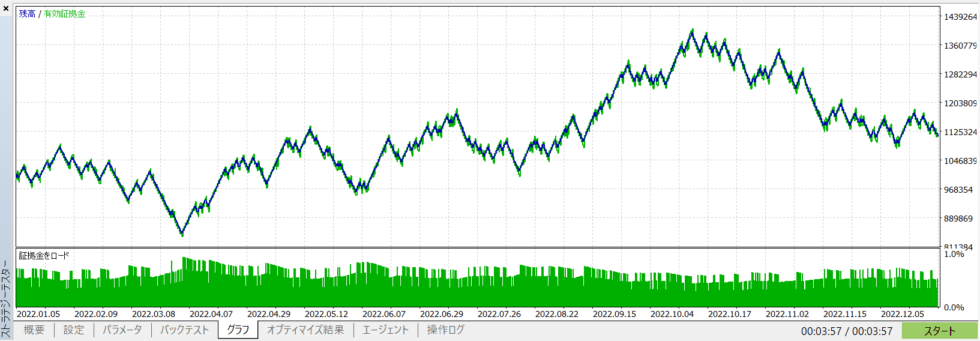Click the 1.0% deposit load axis label
980x341 pixels.
click(954, 255)
